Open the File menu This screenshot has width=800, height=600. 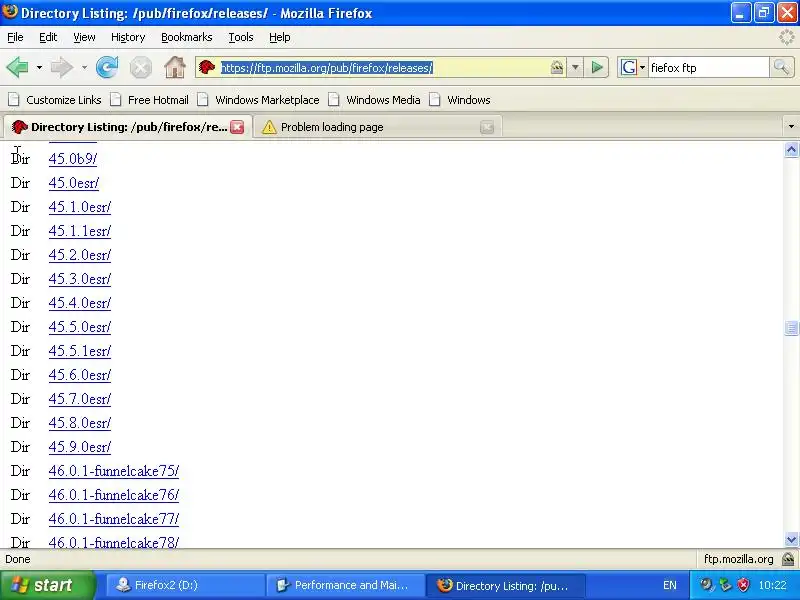click(x=15, y=37)
